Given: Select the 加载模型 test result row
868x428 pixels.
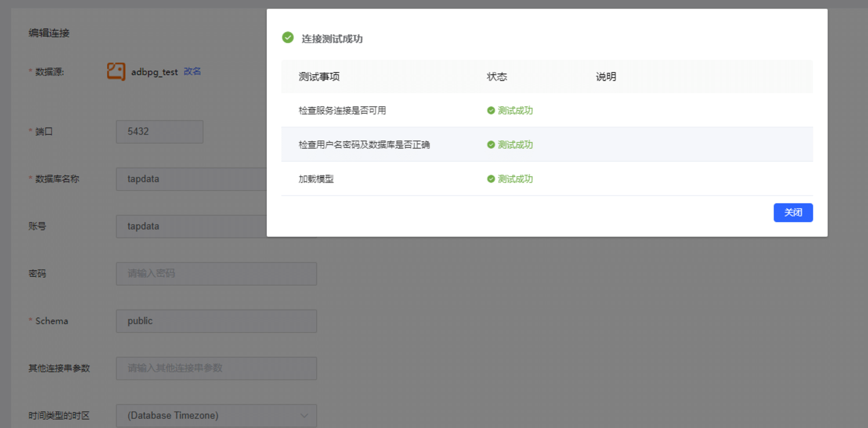Looking at the screenshot, I should point(547,179).
